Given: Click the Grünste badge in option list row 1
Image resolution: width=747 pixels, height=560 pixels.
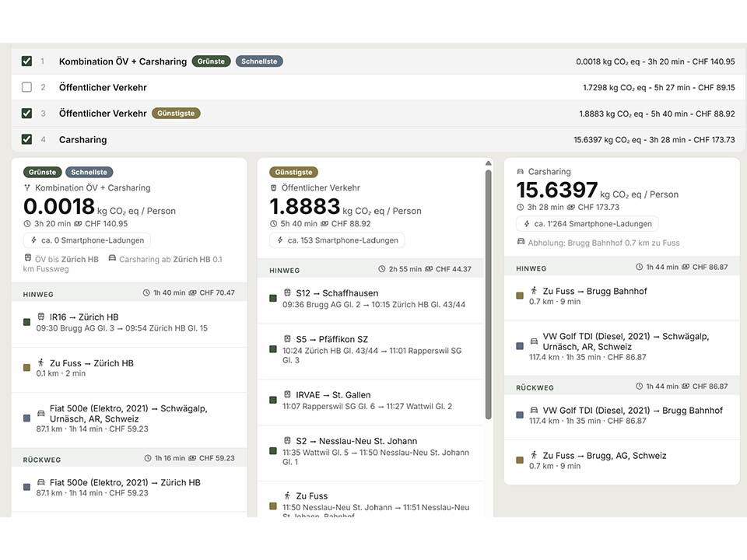Looking at the screenshot, I should pos(211,61).
